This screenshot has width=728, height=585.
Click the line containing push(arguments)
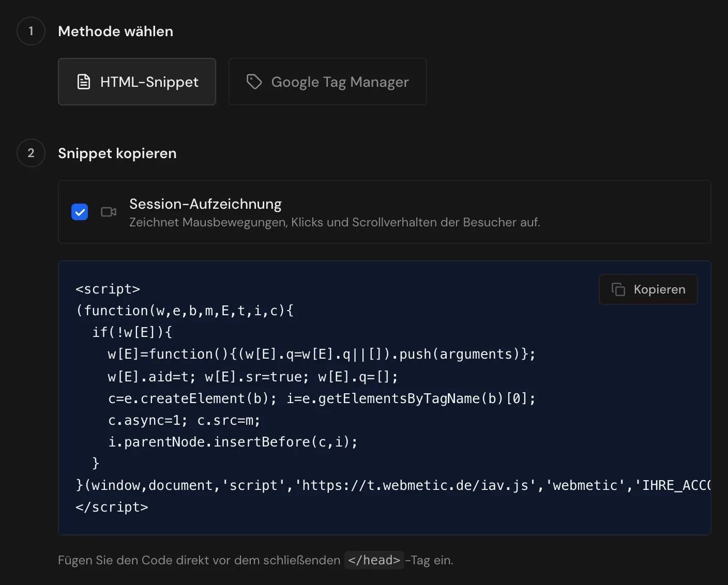(322, 354)
